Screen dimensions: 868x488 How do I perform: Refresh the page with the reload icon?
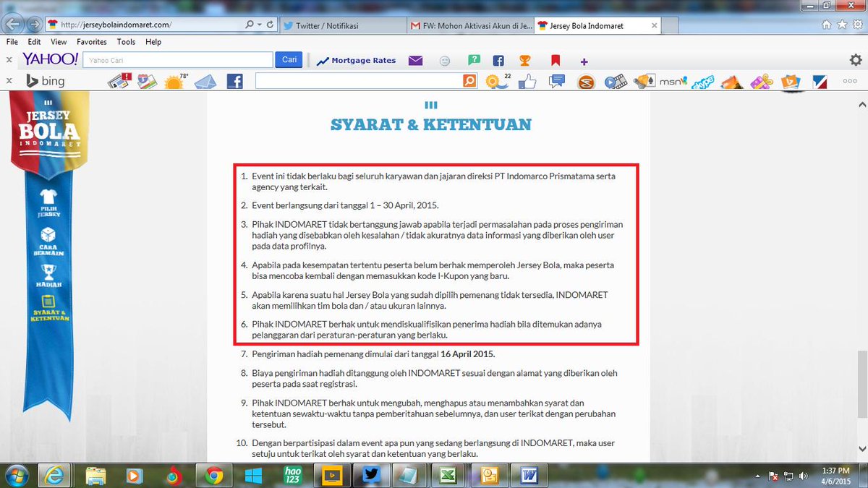click(270, 25)
